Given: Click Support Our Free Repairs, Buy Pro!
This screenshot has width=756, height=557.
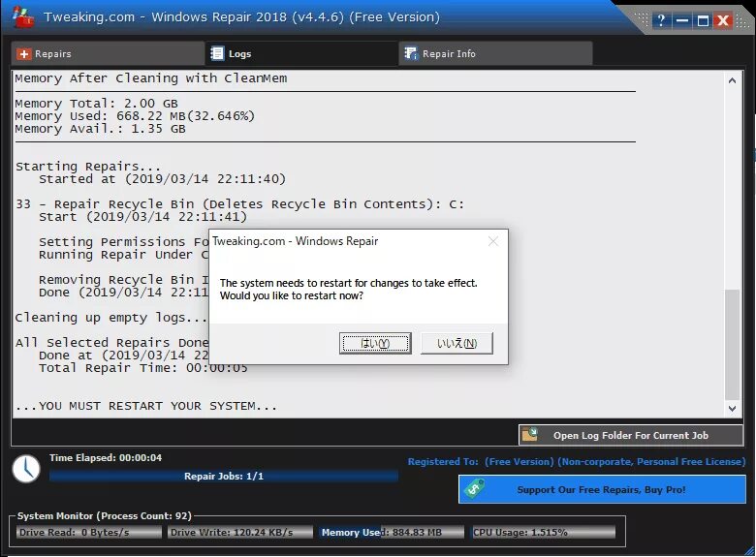Looking at the screenshot, I should (x=602, y=489).
